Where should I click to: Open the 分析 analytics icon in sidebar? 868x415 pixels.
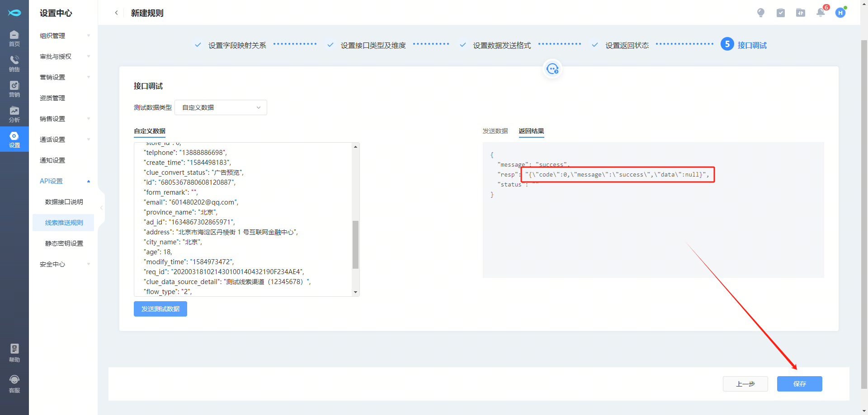tap(14, 114)
